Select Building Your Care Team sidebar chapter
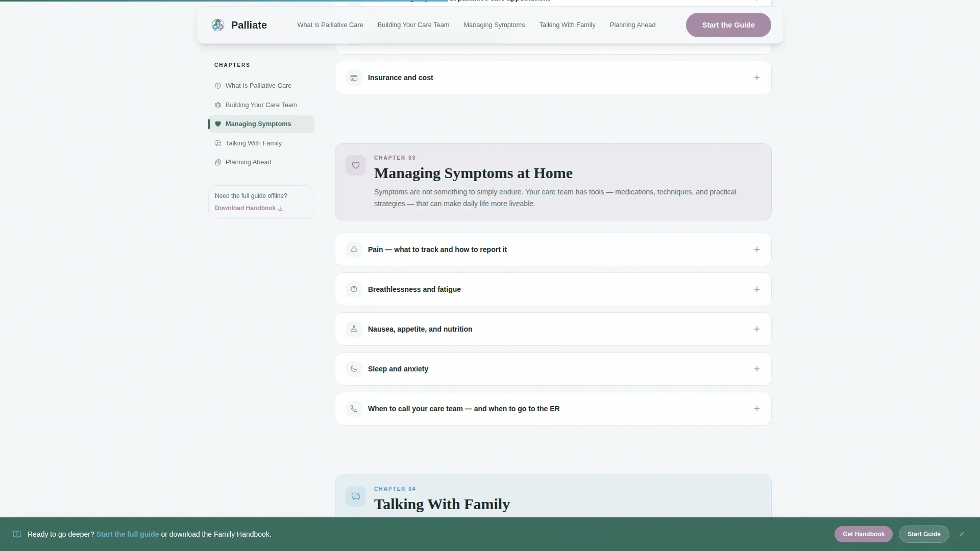Image resolution: width=980 pixels, height=551 pixels. (x=261, y=105)
